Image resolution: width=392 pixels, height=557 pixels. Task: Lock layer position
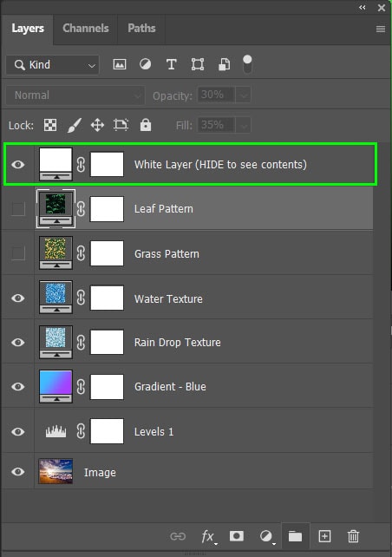tap(97, 125)
